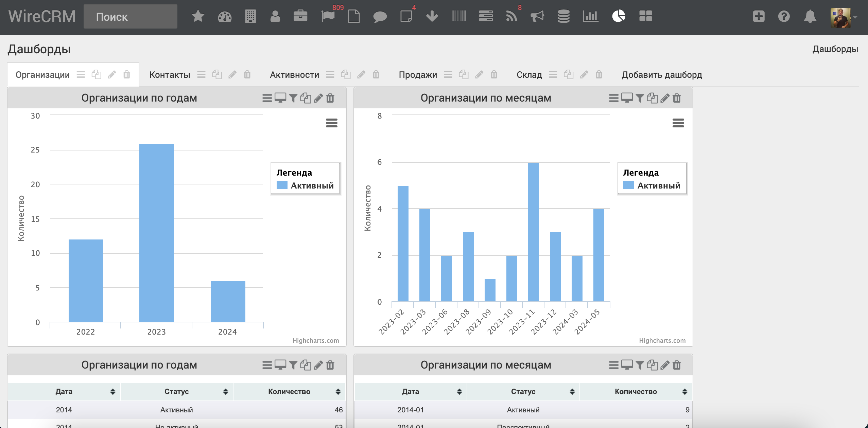
Task: Open contacts person icon in navbar
Action: (275, 16)
